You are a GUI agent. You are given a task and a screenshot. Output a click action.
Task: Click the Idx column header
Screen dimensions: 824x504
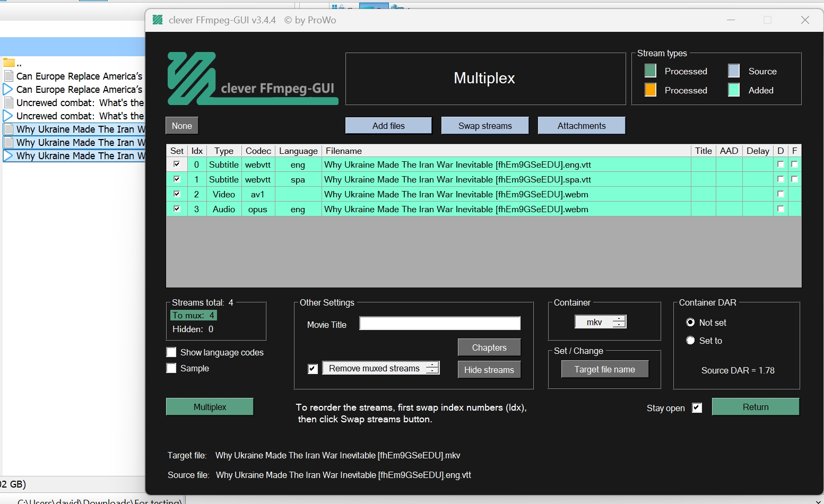pos(197,151)
